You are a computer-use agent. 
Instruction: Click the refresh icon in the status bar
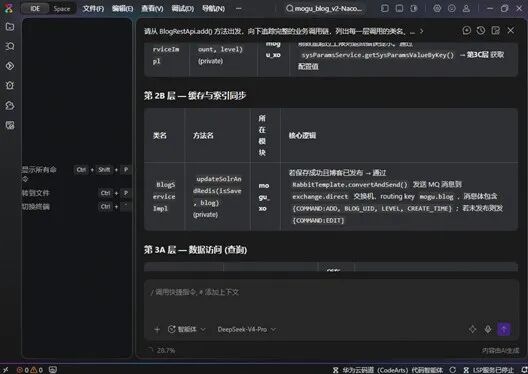coord(453,370)
